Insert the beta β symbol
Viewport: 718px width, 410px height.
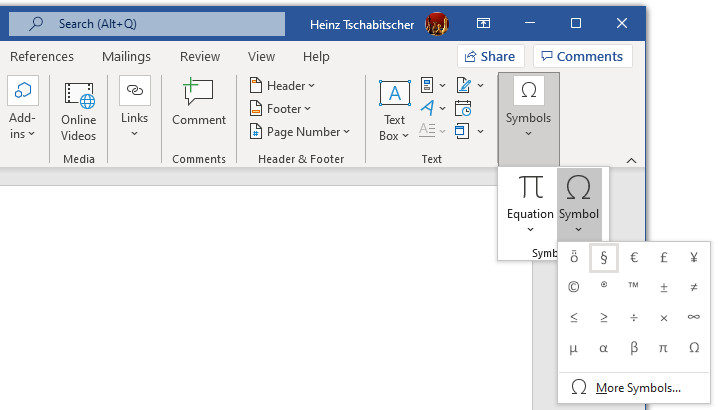click(634, 348)
